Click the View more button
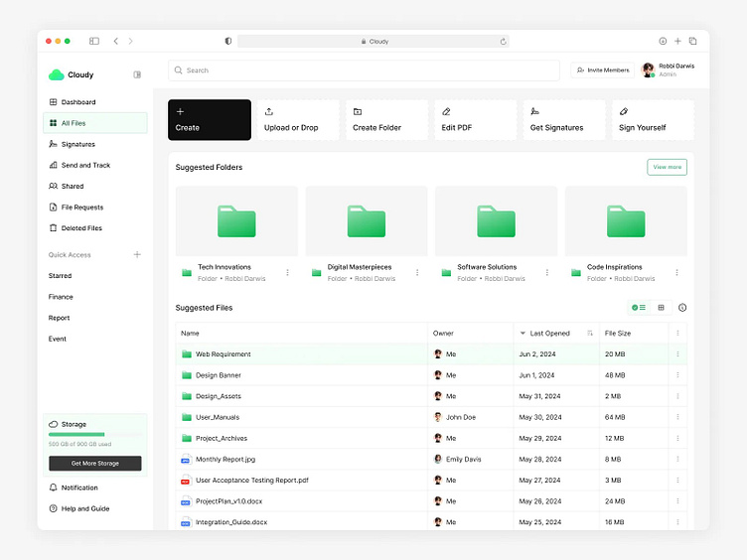This screenshot has height=560, width=747. (x=667, y=167)
